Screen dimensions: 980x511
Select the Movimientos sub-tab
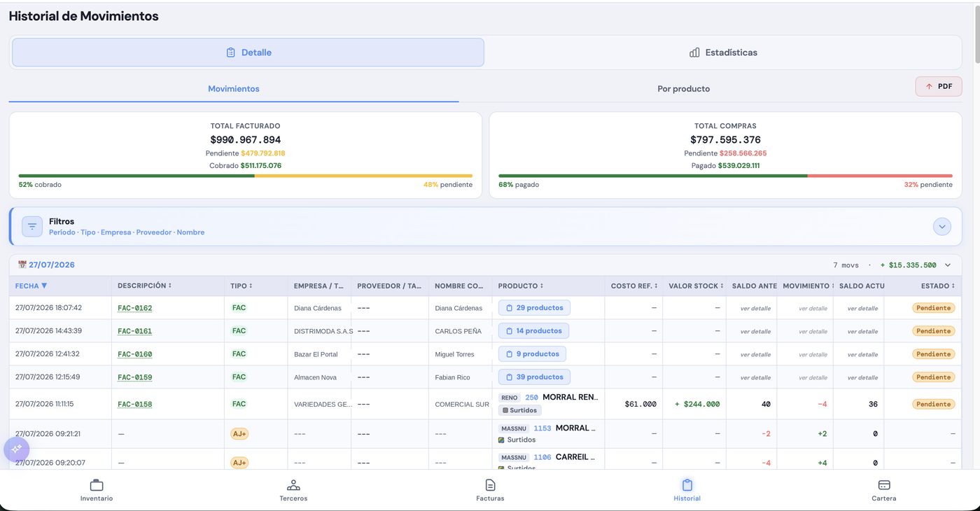pyautogui.click(x=234, y=89)
